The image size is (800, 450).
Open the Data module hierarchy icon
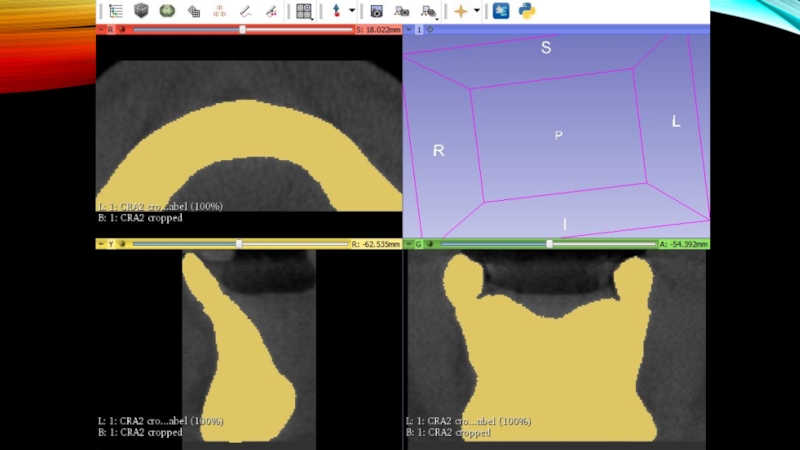(116, 11)
